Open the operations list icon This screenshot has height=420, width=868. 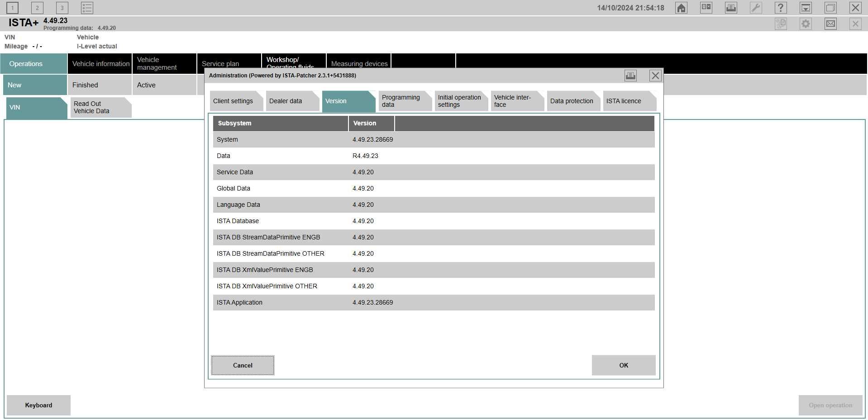87,8
